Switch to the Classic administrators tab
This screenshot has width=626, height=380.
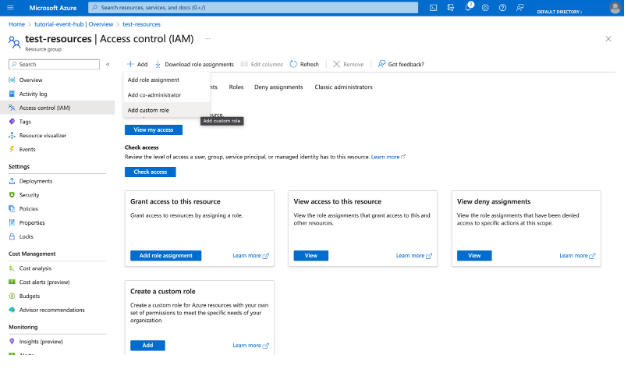point(343,87)
